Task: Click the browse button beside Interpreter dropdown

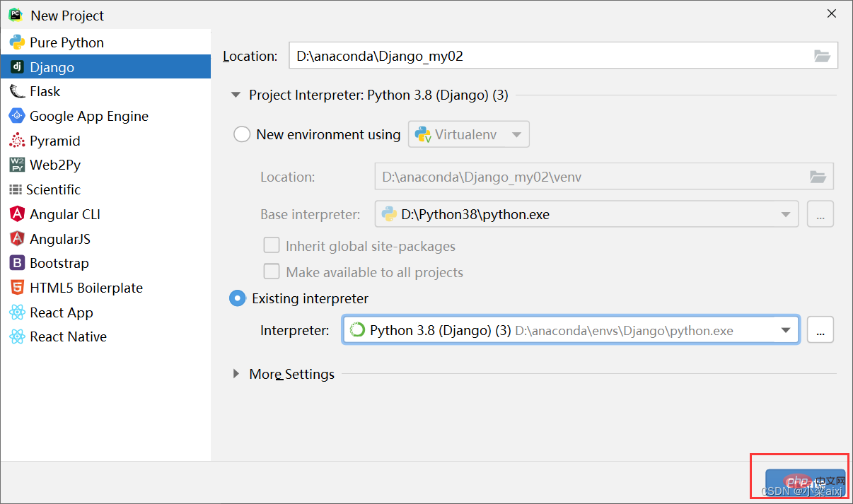Action: pyautogui.click(x=820, y=330)
